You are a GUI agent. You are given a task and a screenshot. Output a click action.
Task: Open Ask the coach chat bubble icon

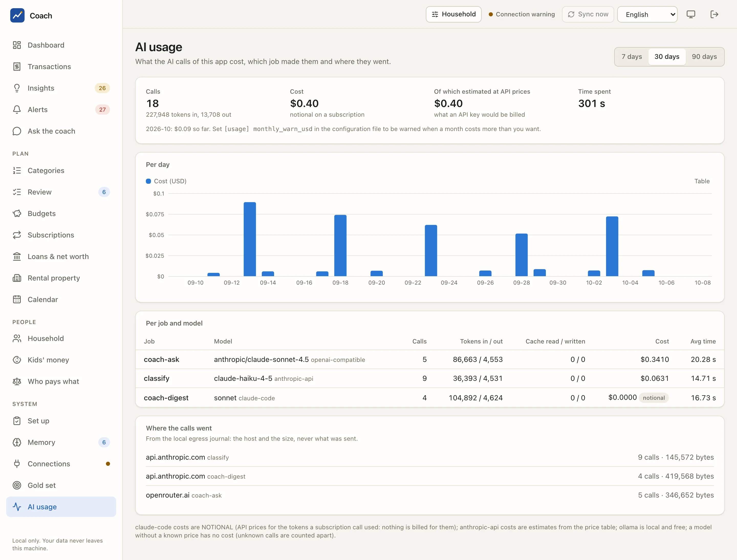coord(17,131)
